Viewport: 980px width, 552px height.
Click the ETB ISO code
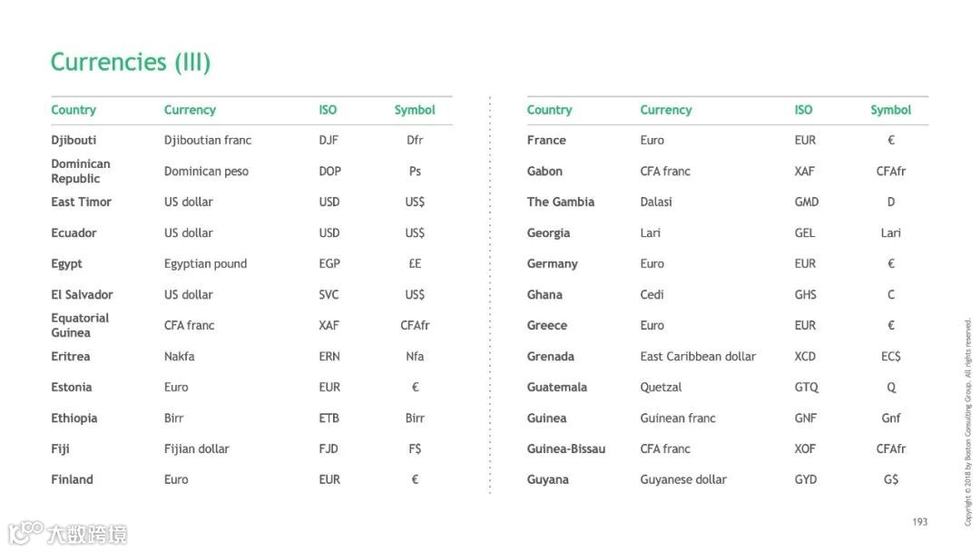pos(329,418)
